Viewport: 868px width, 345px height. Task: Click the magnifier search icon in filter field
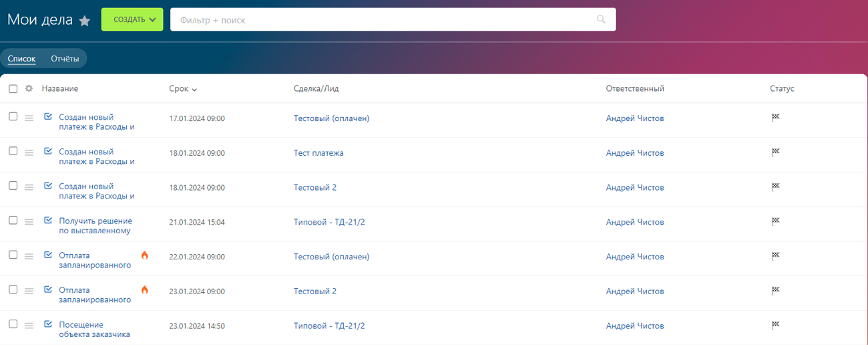point(601,19)
